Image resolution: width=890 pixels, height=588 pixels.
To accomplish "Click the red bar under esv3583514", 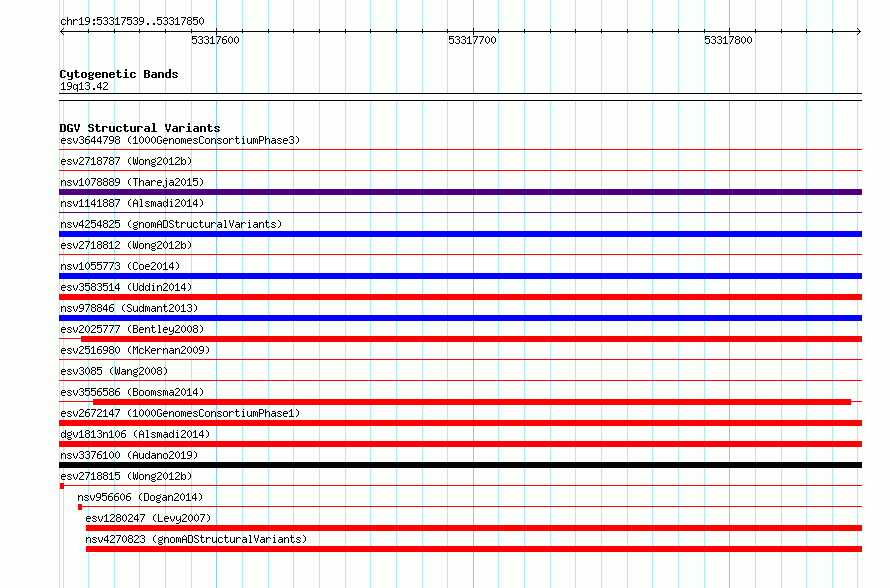I will pos(460,297).
